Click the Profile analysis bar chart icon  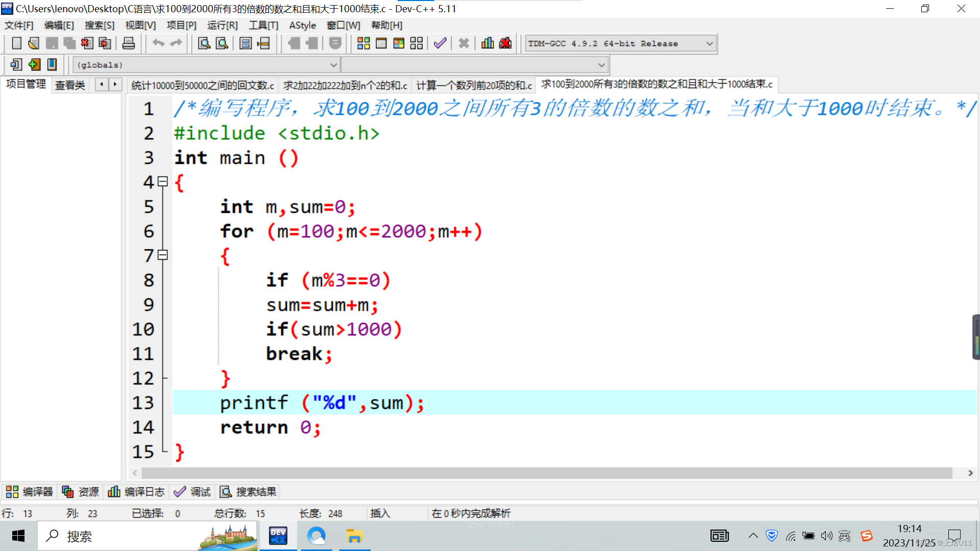[487, 43]
